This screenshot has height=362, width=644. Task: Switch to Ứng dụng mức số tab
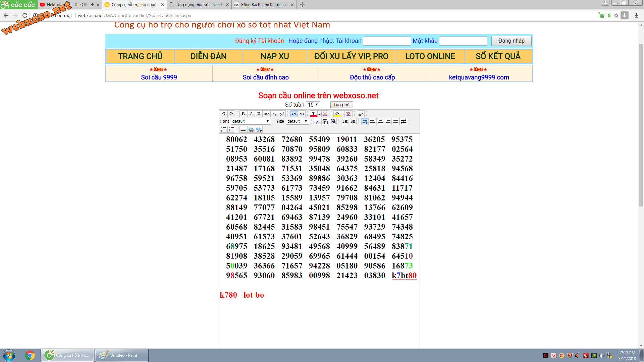[199, 5]
